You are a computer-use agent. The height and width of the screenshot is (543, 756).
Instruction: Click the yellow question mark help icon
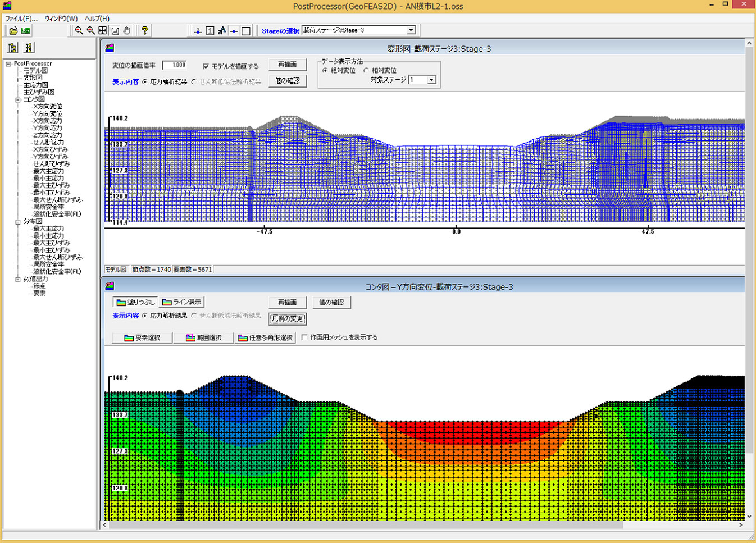[x=145, y=31]
